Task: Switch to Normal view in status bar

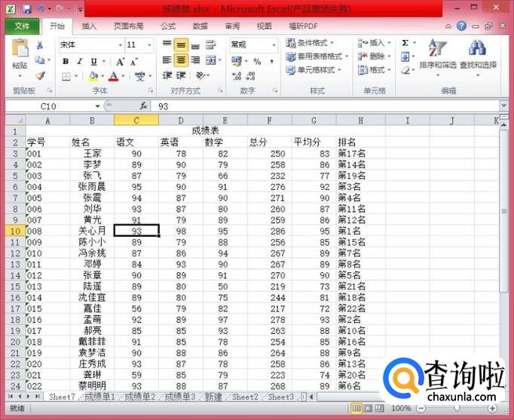Action: point(356,408)
